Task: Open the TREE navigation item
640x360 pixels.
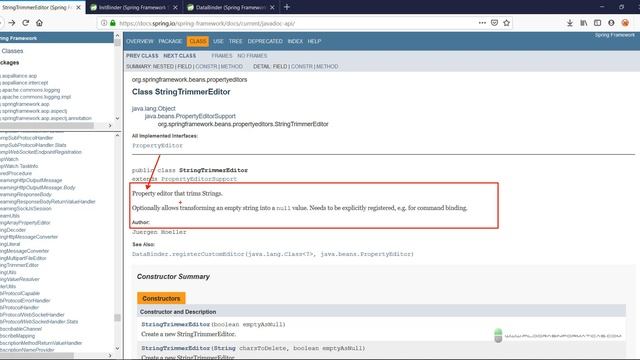Action: [236, 41]
